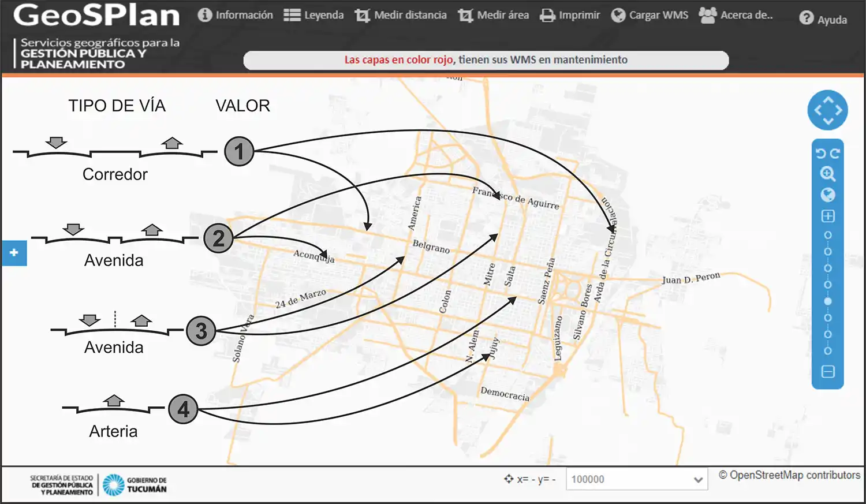Zoom in with the plus box button
This screenshot has height=504, width=866.
(827, 216)
